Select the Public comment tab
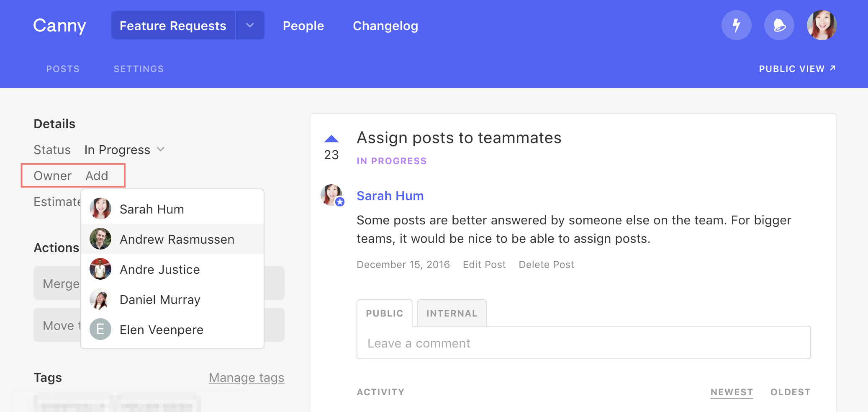Image resolution: width=868 pixels, height=412 pixels. tap(385, 313)
